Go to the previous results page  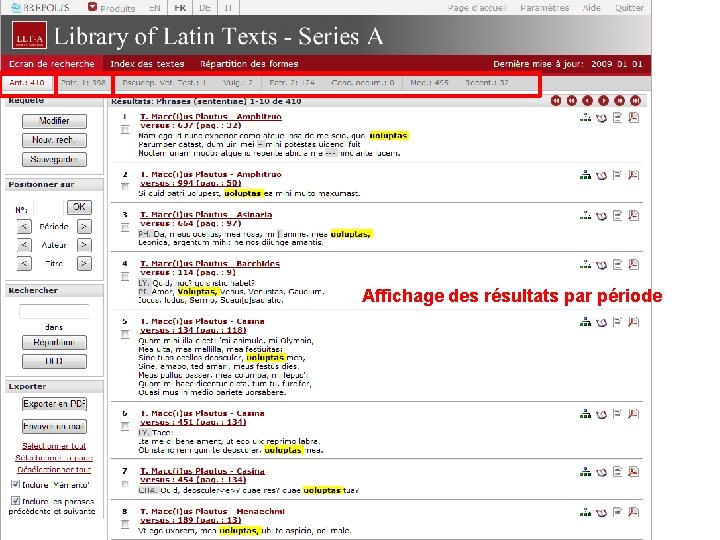click(x=587, y=101)
